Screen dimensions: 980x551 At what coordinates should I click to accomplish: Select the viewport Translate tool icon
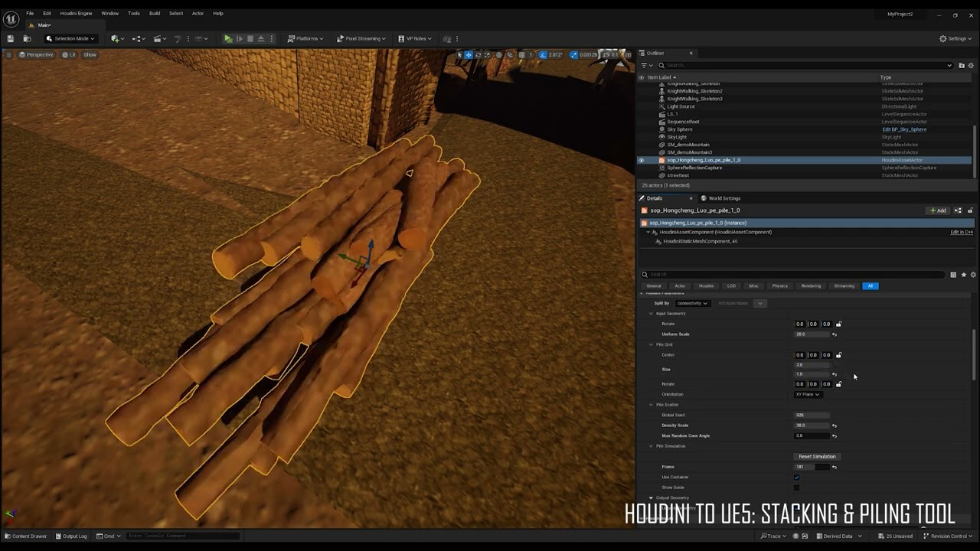tap(469, 54)
